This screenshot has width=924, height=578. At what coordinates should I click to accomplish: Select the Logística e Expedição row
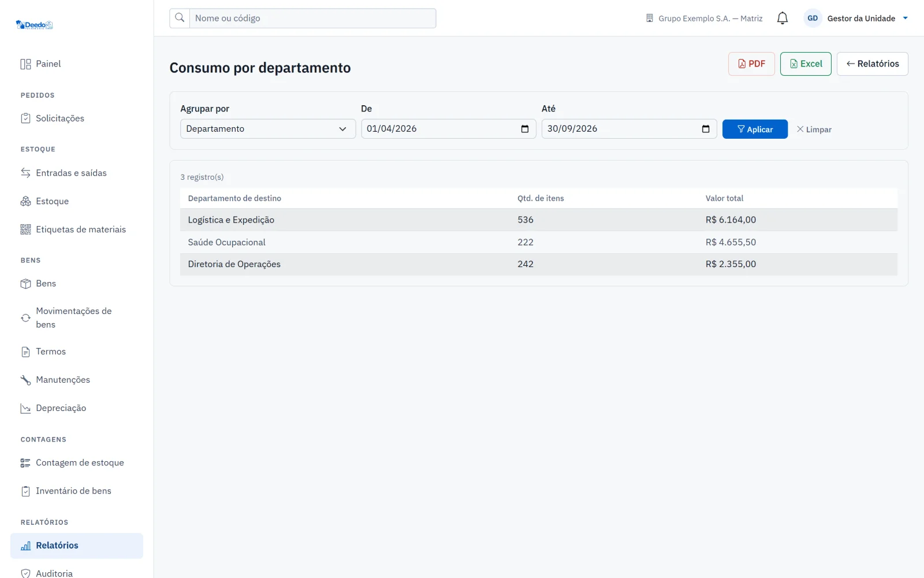click(x=539, y=220)
